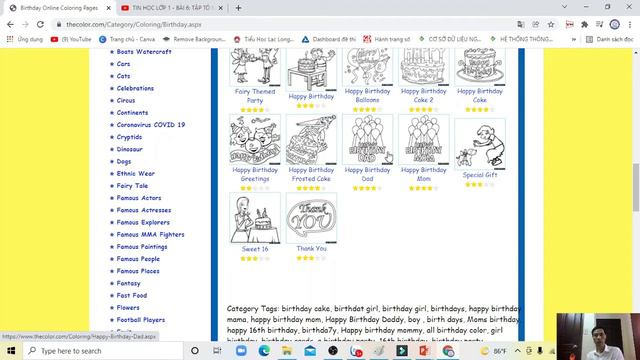Click the address bar URL
This screenshot has width=640, height=360.
pyautogui.click(x=134, y=24)
